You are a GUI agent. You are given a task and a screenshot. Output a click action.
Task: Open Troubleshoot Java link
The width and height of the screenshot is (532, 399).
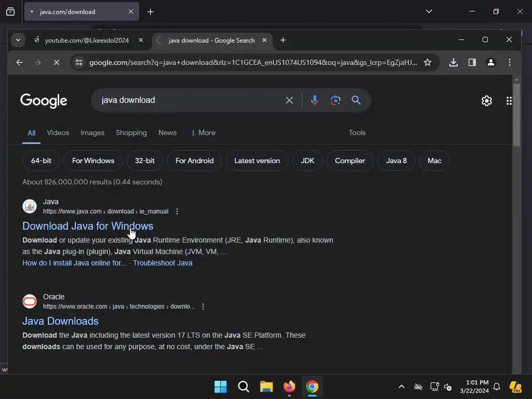point(163,263)
